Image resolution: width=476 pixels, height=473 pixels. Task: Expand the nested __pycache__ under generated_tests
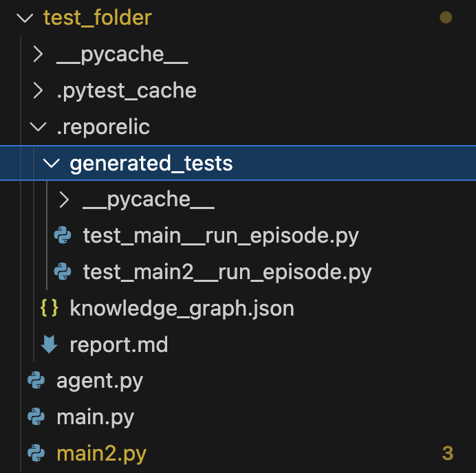click(64, 199)
